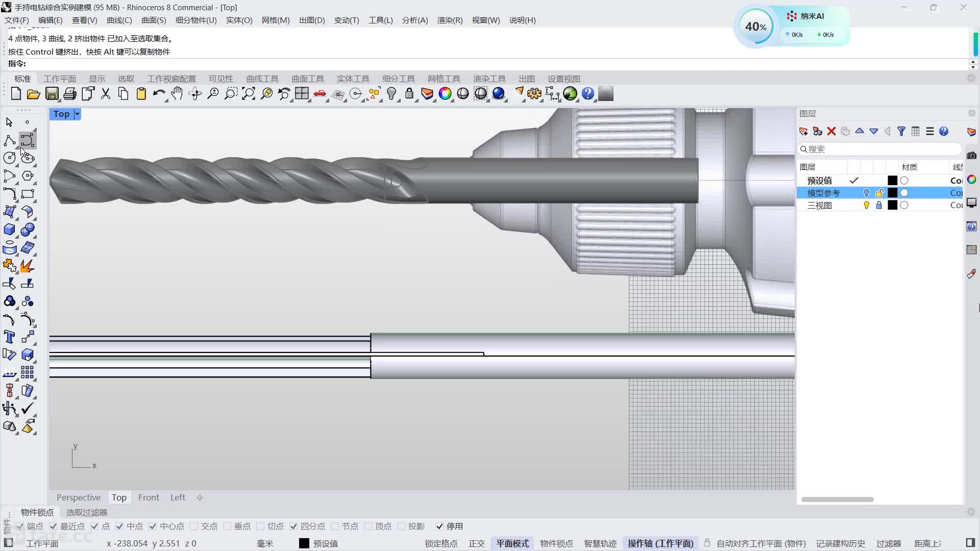
Task: Select the Pan hand tool
Action: coord(177,94)
